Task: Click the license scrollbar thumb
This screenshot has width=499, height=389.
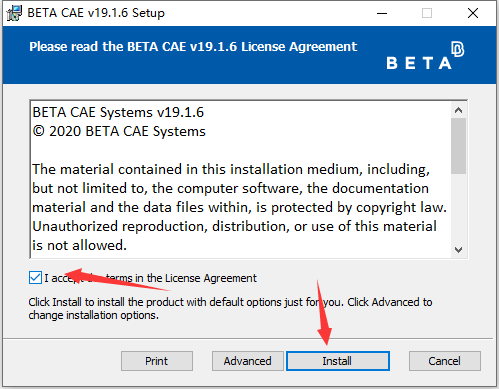Action: click(459, 146)
